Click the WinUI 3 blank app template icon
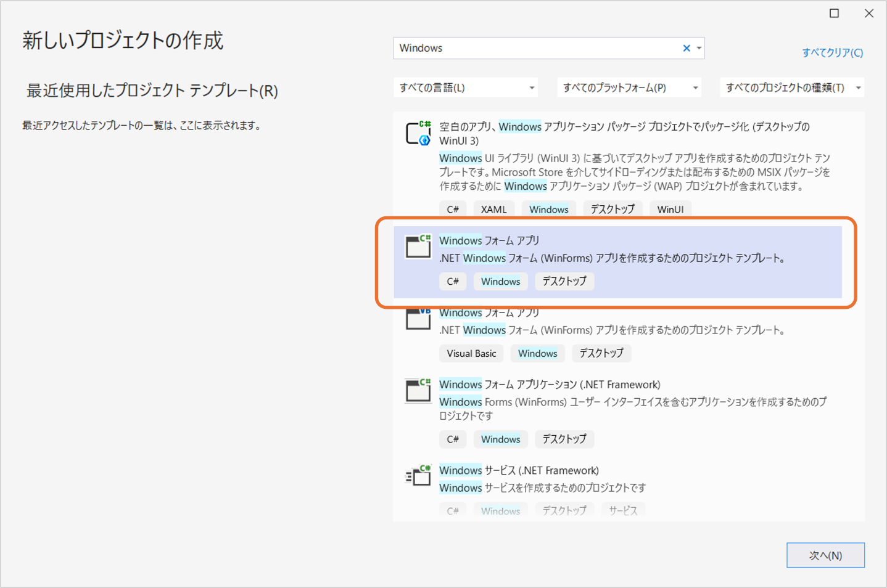The height and width of the screenshot is (588, 887). click(x=418, y=133)
